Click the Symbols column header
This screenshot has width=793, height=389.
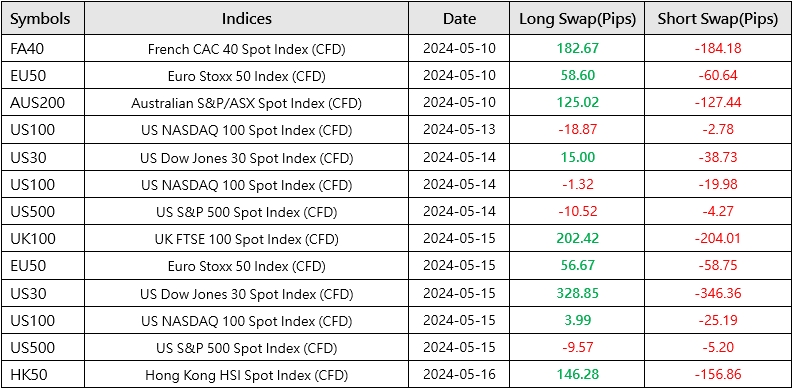43,19
